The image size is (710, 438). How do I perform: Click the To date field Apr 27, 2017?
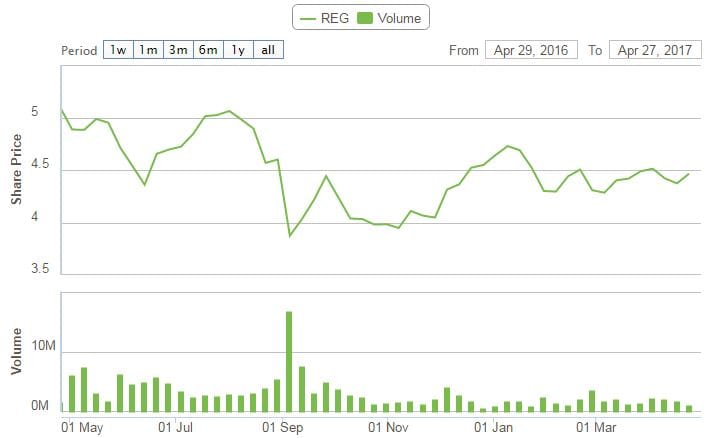pyautogui.click(x=654, y=50)
